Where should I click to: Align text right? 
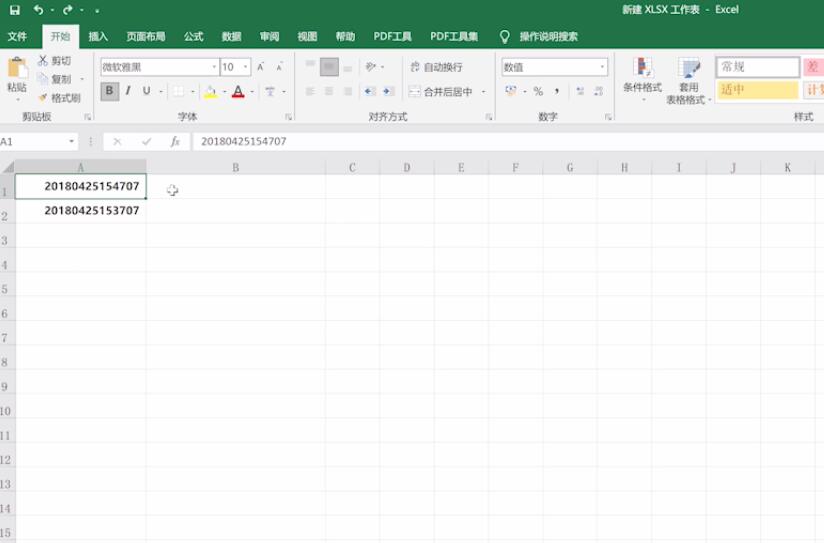coord(347,91)
